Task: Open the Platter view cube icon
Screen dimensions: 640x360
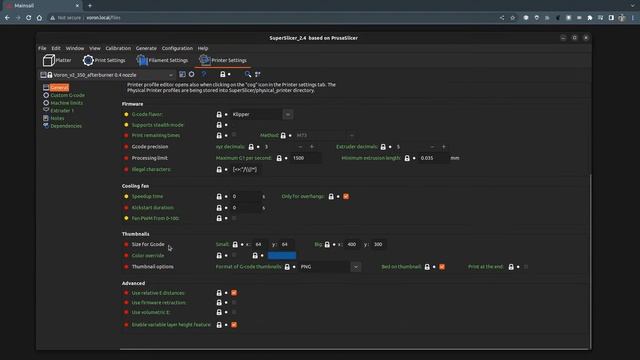Action: (x=49, y=60)
